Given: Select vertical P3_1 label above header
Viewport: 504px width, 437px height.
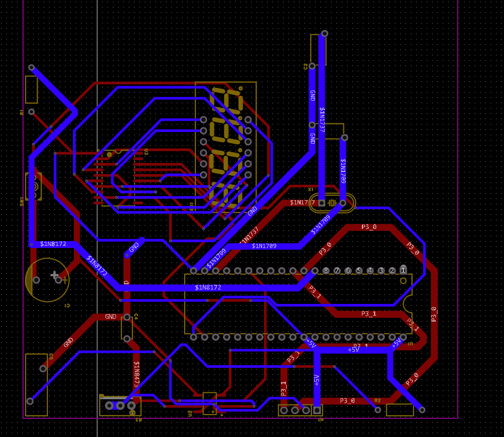Looking at the screenshot, I should (x=284, y=389).
